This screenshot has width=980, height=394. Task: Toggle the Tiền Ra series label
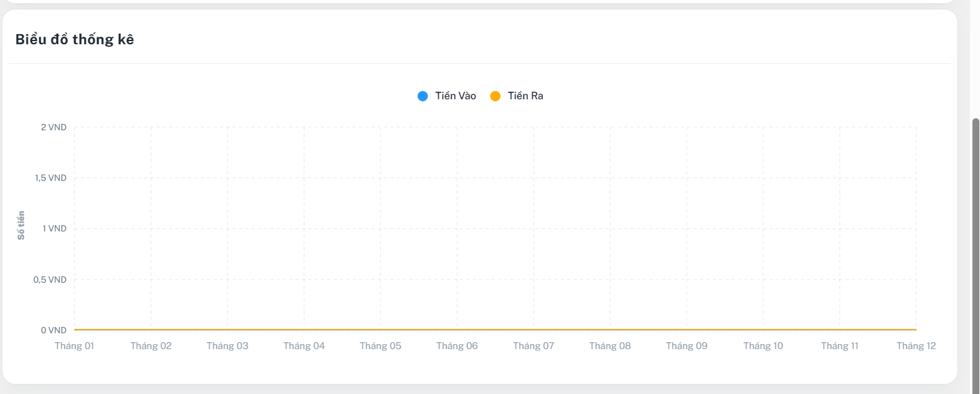[525, 96]
